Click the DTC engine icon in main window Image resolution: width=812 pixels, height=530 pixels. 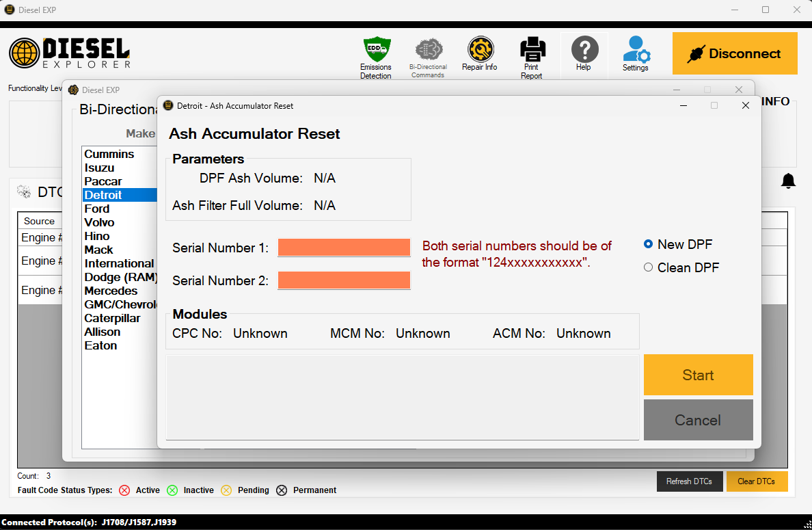pyautogui.click(x=24, y=191)
